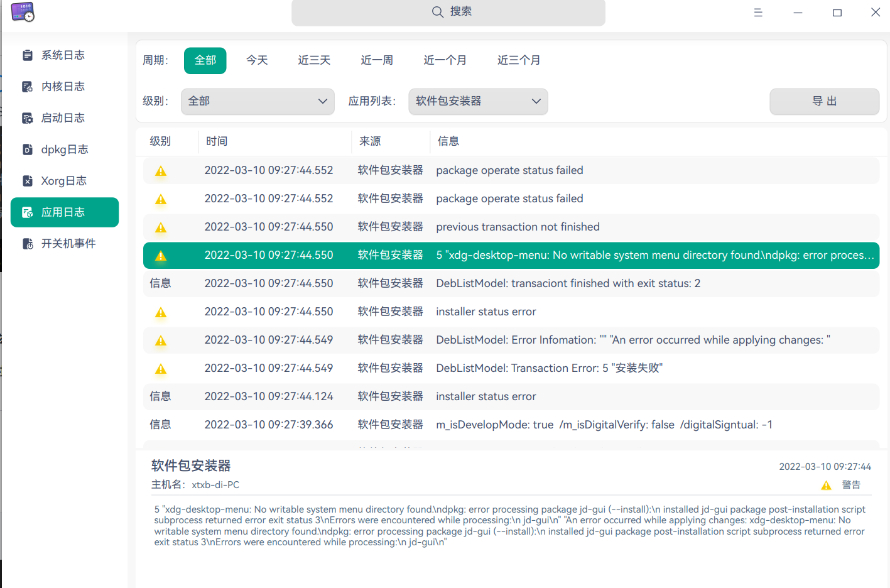Open the application list '软件包安装器' dropdown
The image size is (890, 588).
point(478,101)
